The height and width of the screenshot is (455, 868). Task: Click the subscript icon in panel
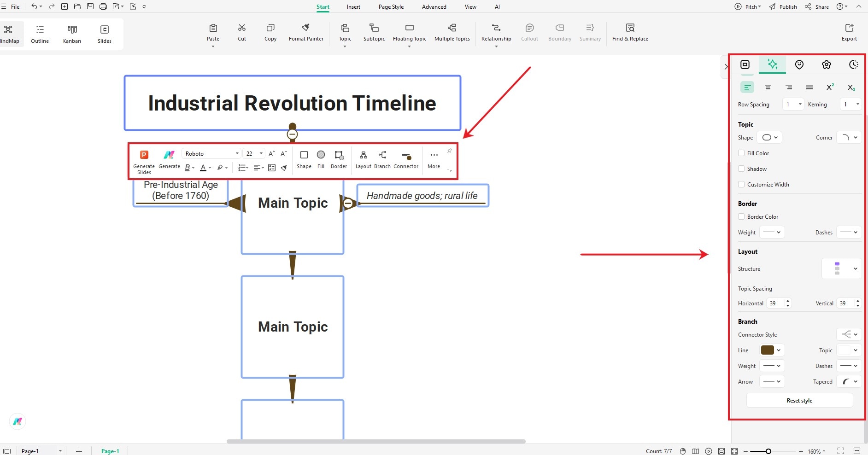(x=851, y=87)
